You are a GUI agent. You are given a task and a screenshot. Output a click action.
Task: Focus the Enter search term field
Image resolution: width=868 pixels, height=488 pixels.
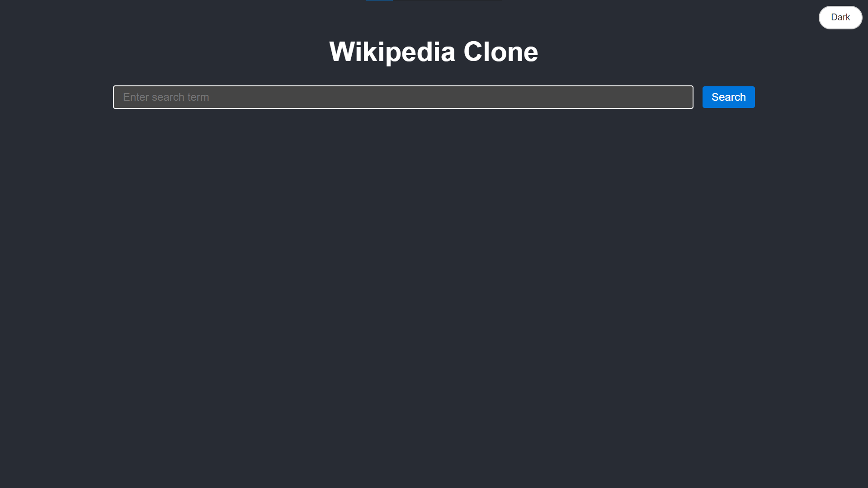point(403,97)
